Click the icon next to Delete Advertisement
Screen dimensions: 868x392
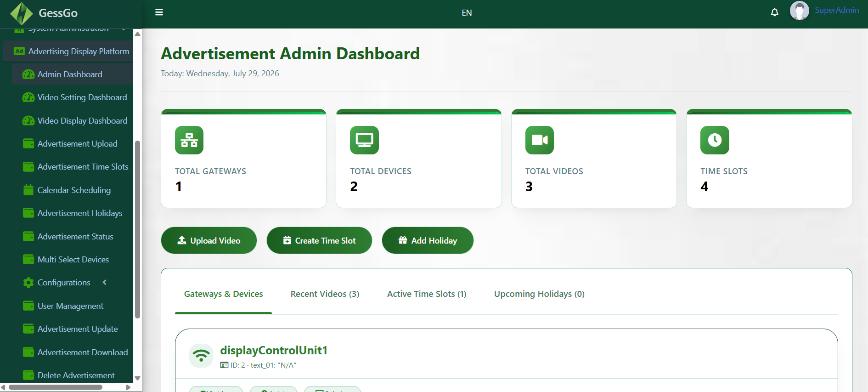(28, 375)
